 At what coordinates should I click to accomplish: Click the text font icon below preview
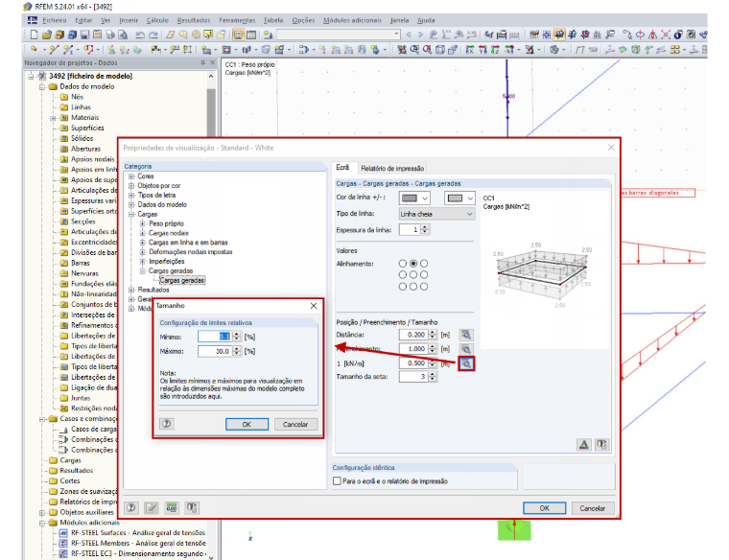point(584,445)
